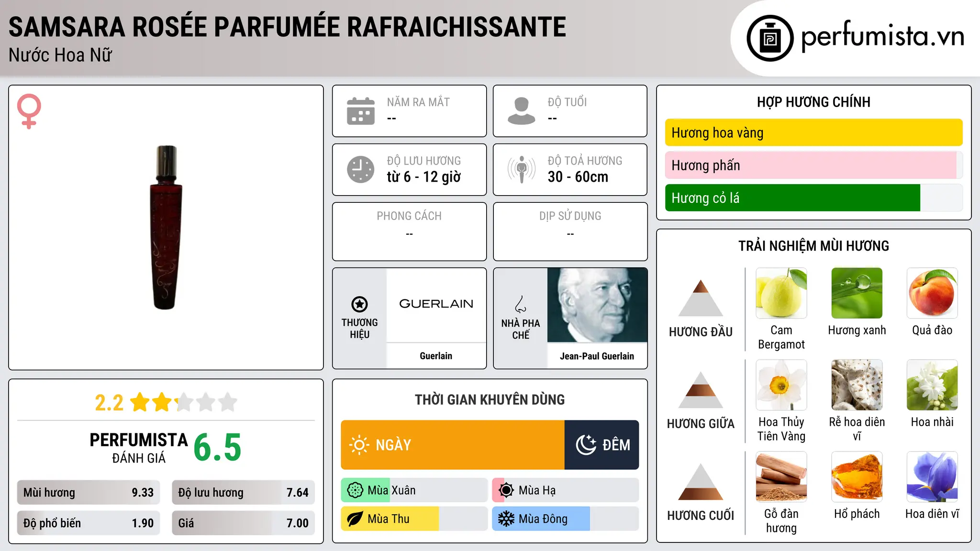Viewport: 980px width, 551px height.
Task: Click the Mùa Đông season bar
Action: pyautogui.click(x=565, y=519)
